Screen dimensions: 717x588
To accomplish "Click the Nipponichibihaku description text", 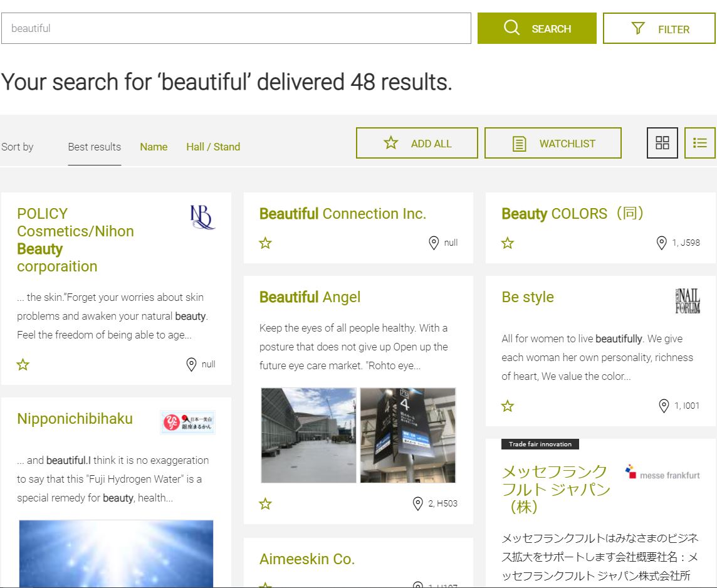I will [x=113, y=479].
